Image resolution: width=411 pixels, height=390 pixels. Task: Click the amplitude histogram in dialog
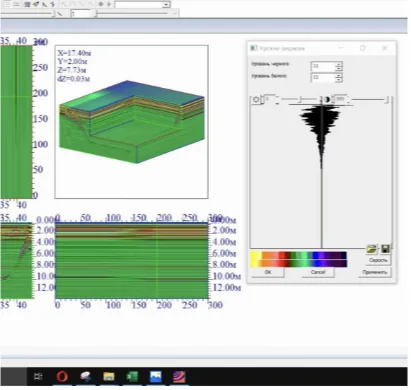tap(321, 176)
